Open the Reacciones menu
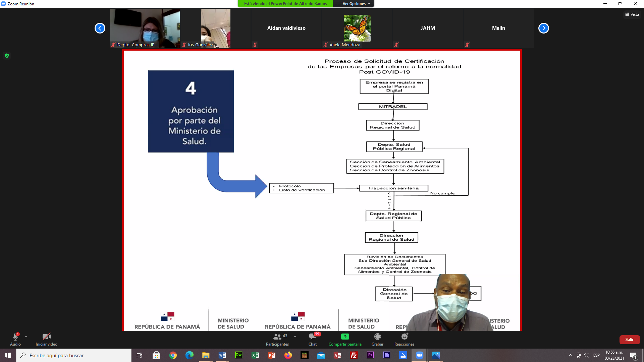644x362 pixels. pos(404,339)
